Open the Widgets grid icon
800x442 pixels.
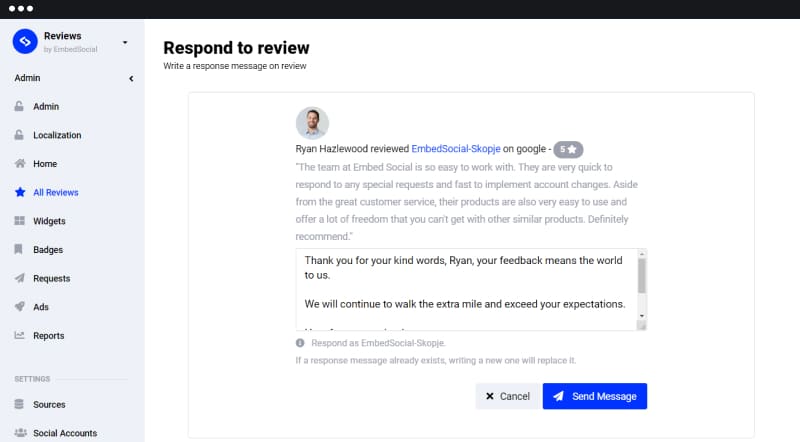tap(19, 220)
